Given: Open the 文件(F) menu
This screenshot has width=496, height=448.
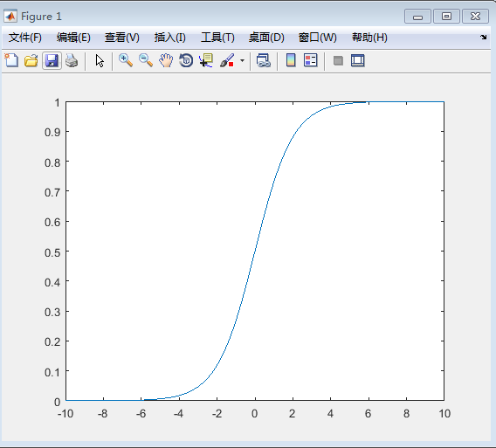Looking at the screenshot, I should [25, 38].
